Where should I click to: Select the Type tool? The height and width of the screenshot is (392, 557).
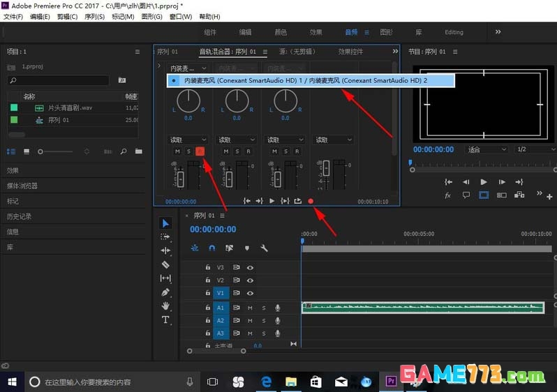[165, 319]
